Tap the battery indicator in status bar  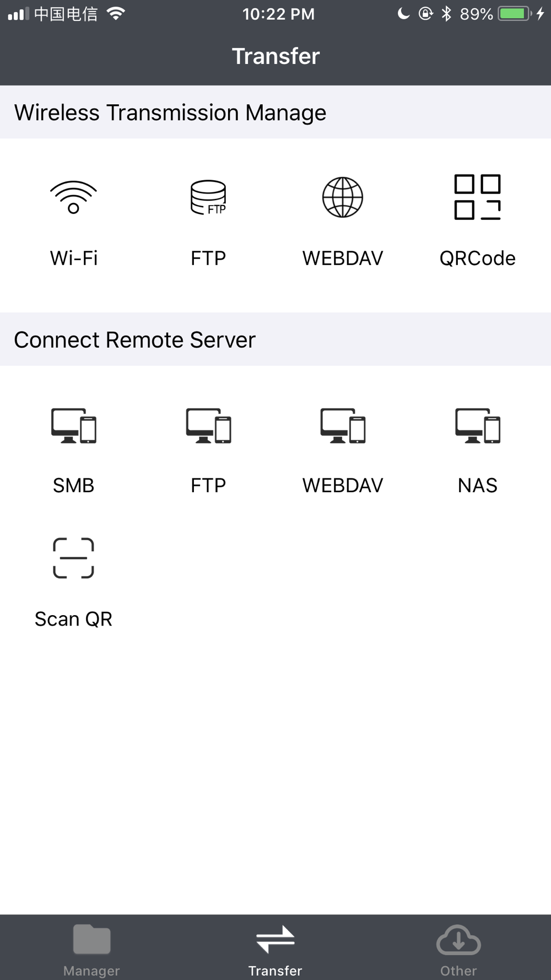coord(515,14)
